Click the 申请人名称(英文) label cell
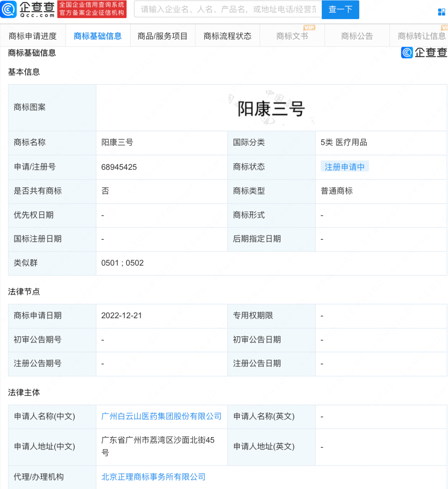Image resolution: width=448 pixels, height=489 pixels. pyautogui.click(x=271, y=417)
